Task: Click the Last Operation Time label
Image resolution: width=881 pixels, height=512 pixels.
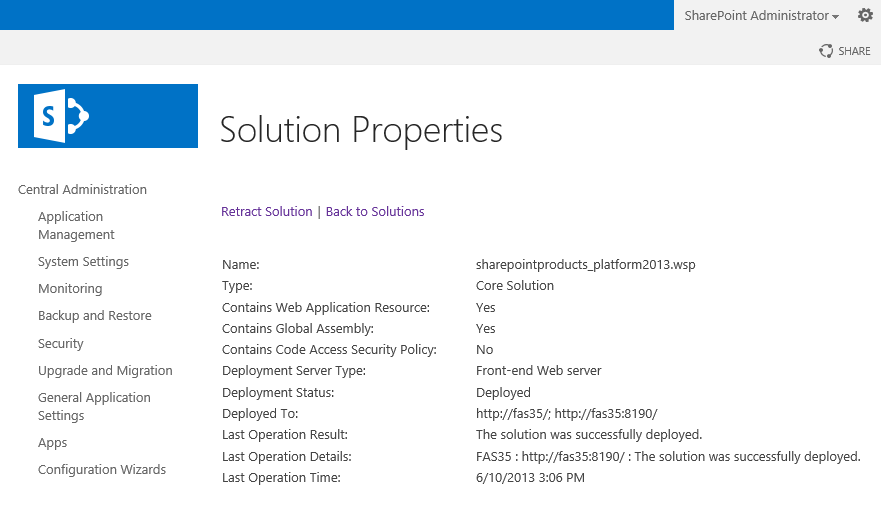Action: click(x=281, y=478)
